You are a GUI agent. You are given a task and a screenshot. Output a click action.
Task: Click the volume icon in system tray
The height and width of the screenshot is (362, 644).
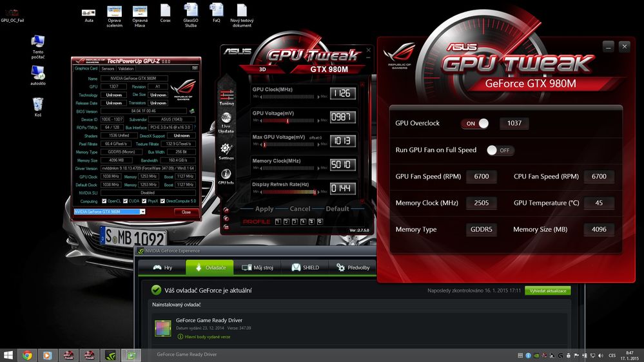(601, 356)
